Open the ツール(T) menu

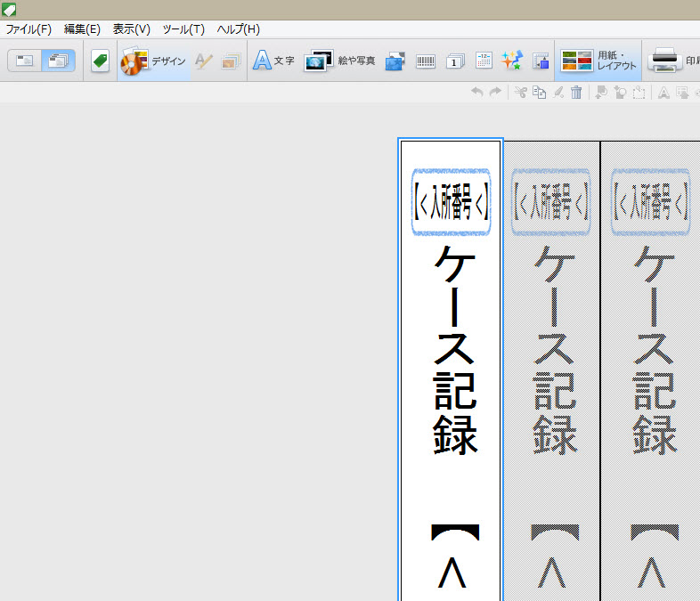pos(183,29)
